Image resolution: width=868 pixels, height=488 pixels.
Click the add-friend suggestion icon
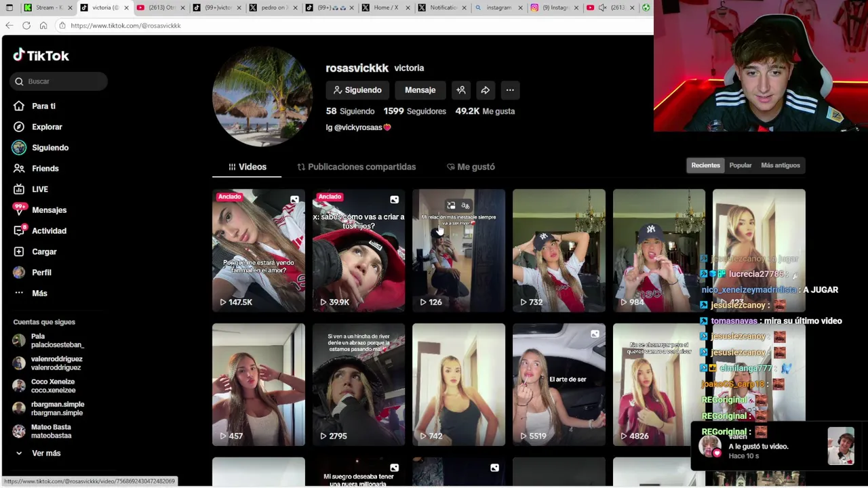(x=460, y=90)
